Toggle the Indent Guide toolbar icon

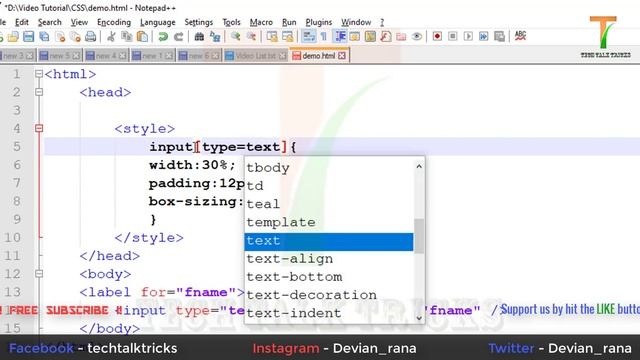coord(340,37)
